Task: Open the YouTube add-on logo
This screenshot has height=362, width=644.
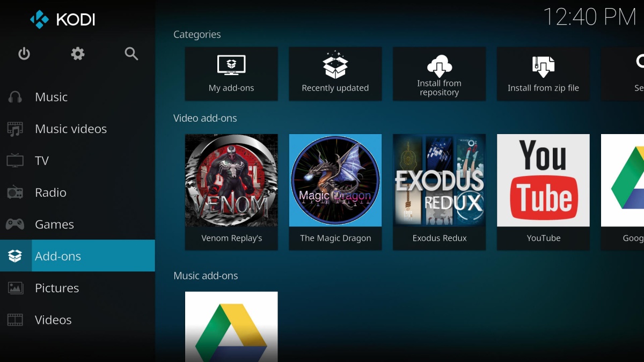Action: [x=544, y=180]
